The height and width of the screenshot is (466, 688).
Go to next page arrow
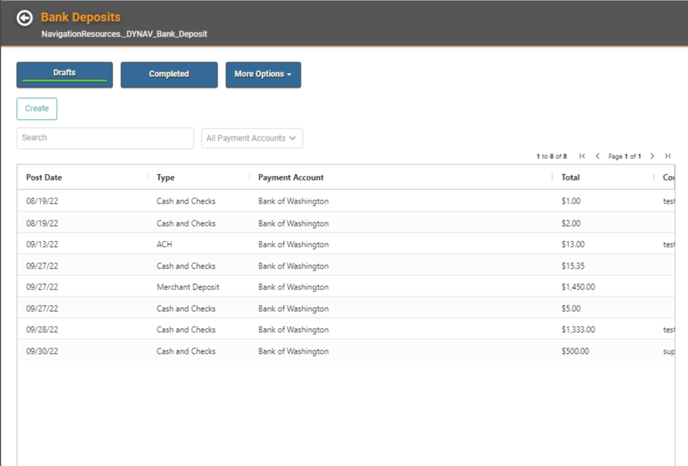point(652,156)
